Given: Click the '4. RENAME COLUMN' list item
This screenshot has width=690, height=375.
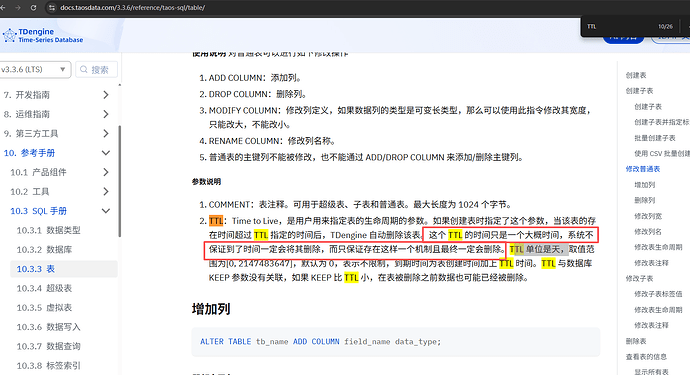Looking at the screenshot, I should (x=268, y=141).
